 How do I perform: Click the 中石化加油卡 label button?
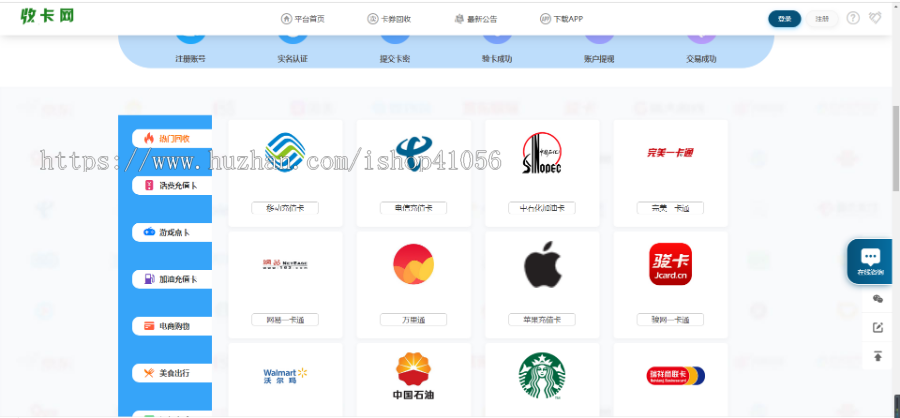pos(542,208)
